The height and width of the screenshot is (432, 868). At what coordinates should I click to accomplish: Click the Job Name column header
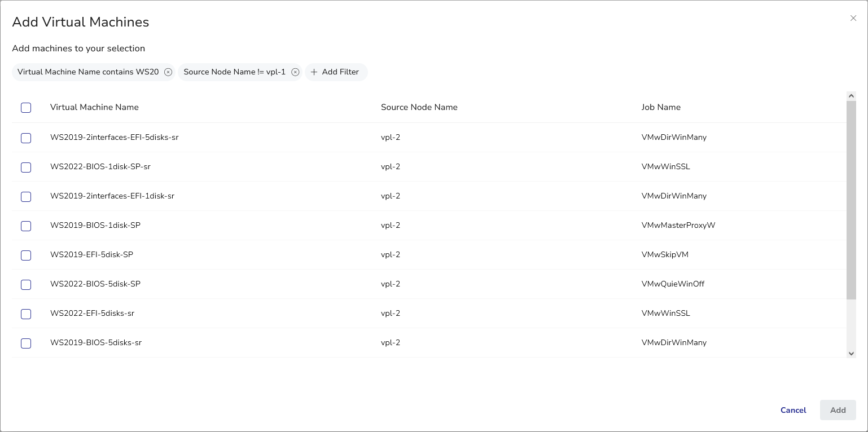click(x=661, y=107)
